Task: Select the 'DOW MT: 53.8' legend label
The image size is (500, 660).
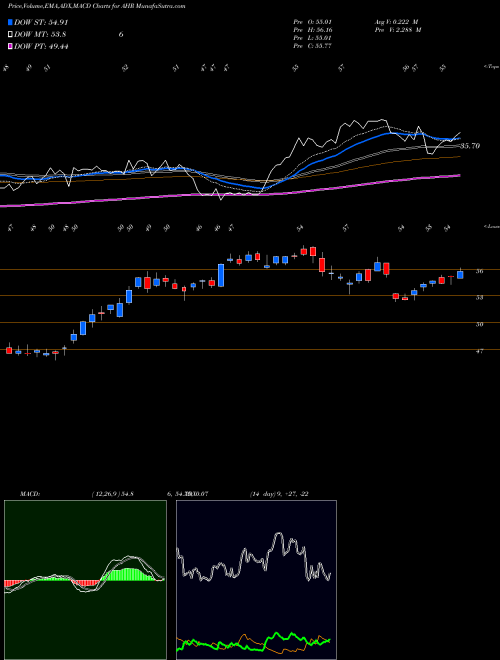Action: coord(40,35)
